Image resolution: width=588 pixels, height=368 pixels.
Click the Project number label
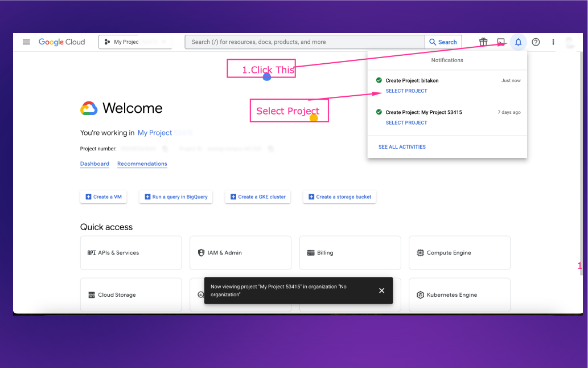pos(98,149)
